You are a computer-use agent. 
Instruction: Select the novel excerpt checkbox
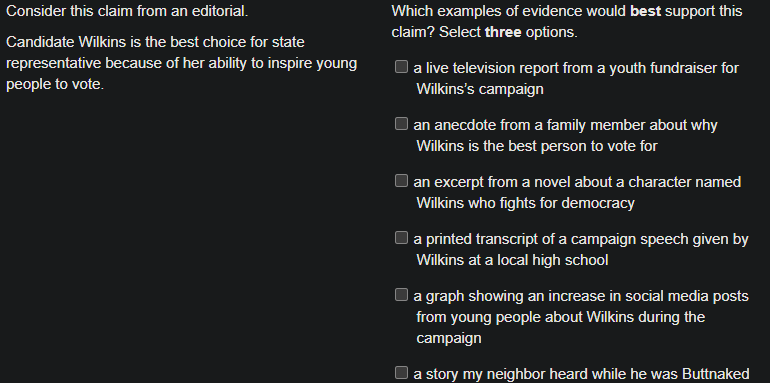click(401, 181)
